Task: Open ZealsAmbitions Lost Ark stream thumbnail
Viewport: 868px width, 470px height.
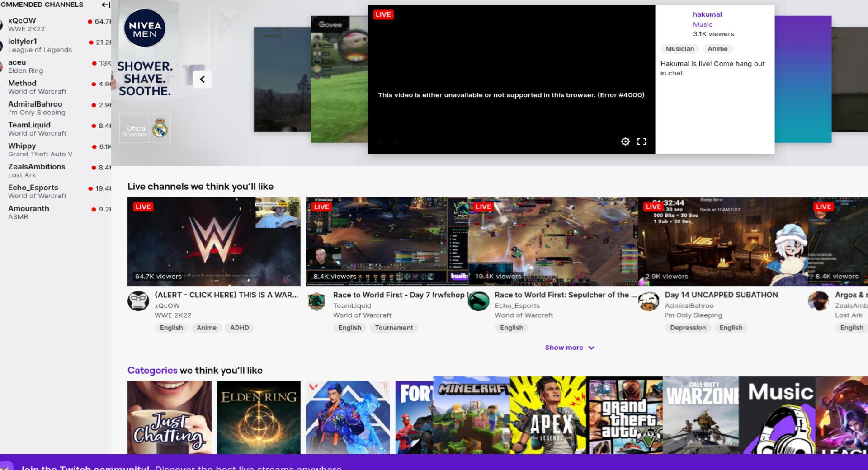Action: point(838,241)
